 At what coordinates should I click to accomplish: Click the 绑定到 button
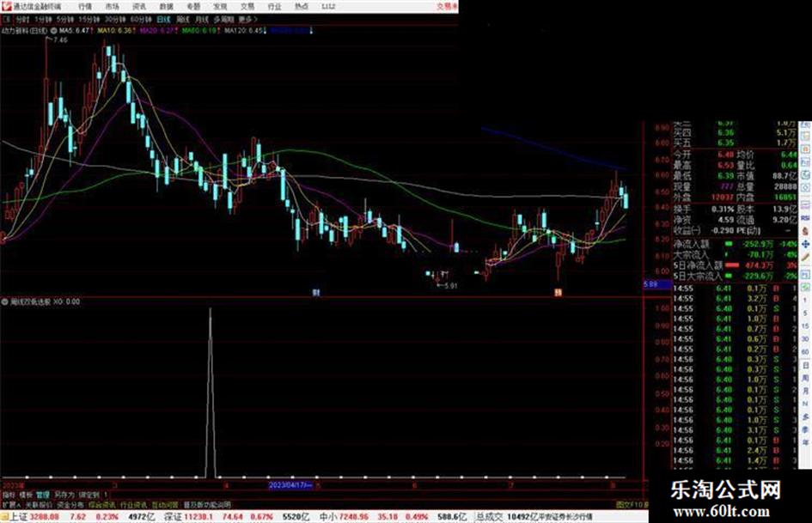coord(89,495)
